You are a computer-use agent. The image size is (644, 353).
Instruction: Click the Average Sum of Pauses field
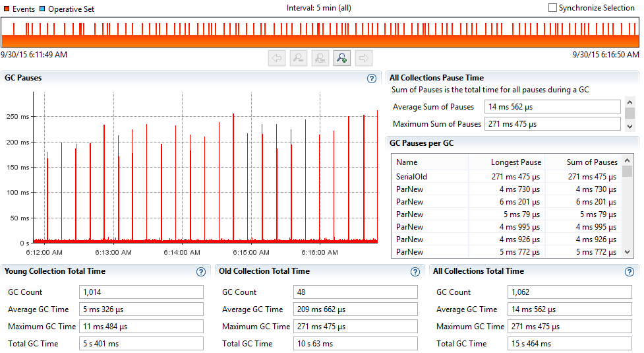[552, 107]
